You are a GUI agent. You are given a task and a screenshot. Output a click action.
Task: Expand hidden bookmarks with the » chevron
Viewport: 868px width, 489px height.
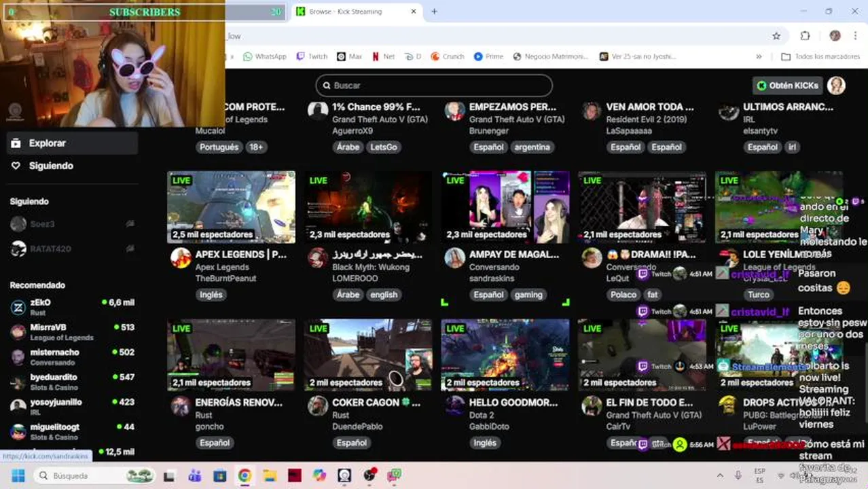[x=759, y=56]
